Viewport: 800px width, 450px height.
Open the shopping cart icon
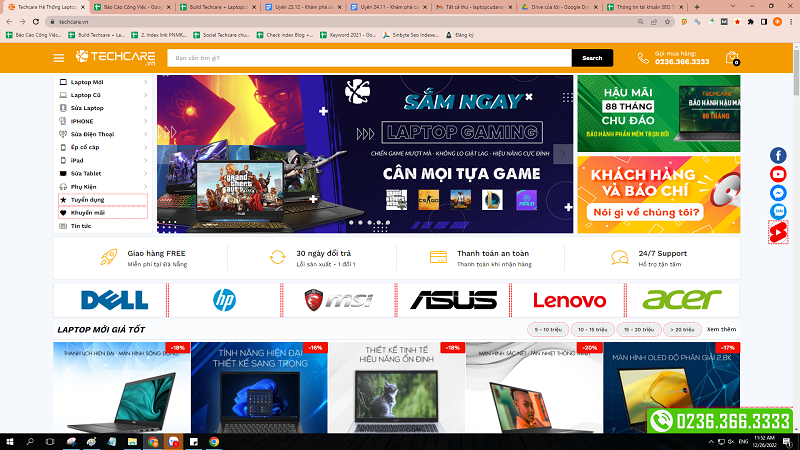click(x=732, y=58)
